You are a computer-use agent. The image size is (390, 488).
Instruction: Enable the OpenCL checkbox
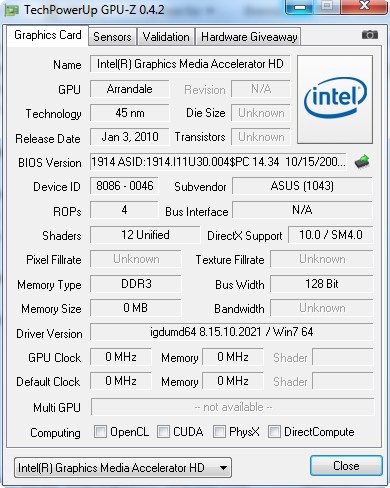coord(100,431)
